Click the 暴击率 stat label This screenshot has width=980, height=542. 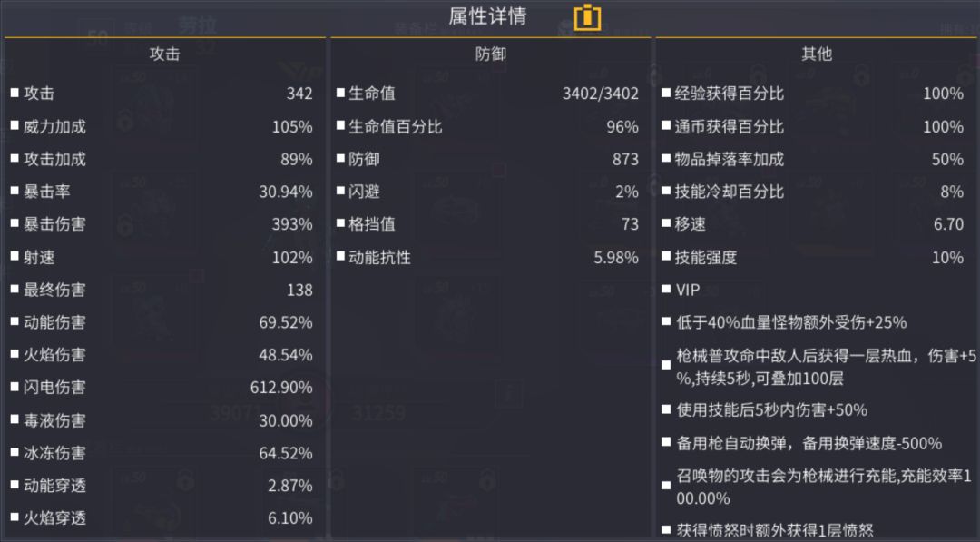click(46, 192)
